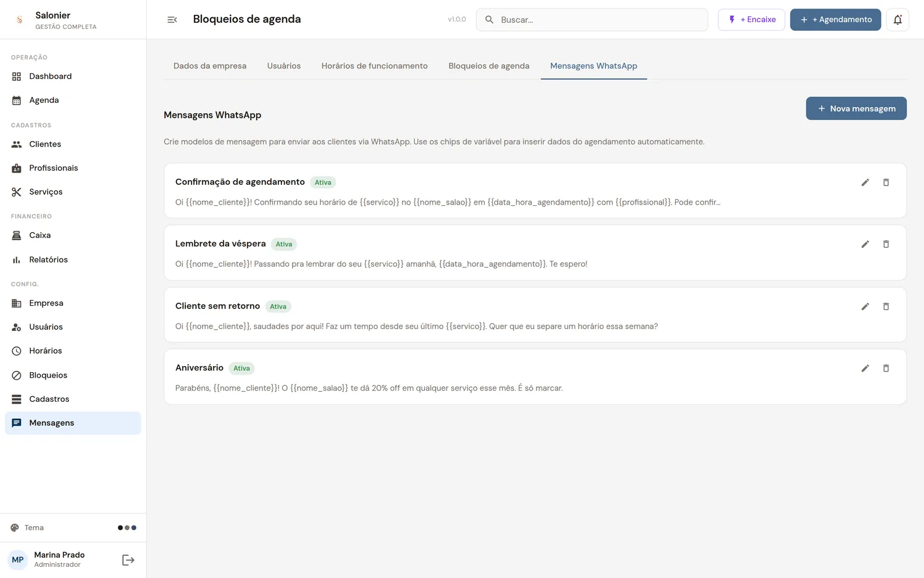This screenshot has height=578, width=924.
Task: Edit Lembrete da véspera message
Action: tap(865, 244)
